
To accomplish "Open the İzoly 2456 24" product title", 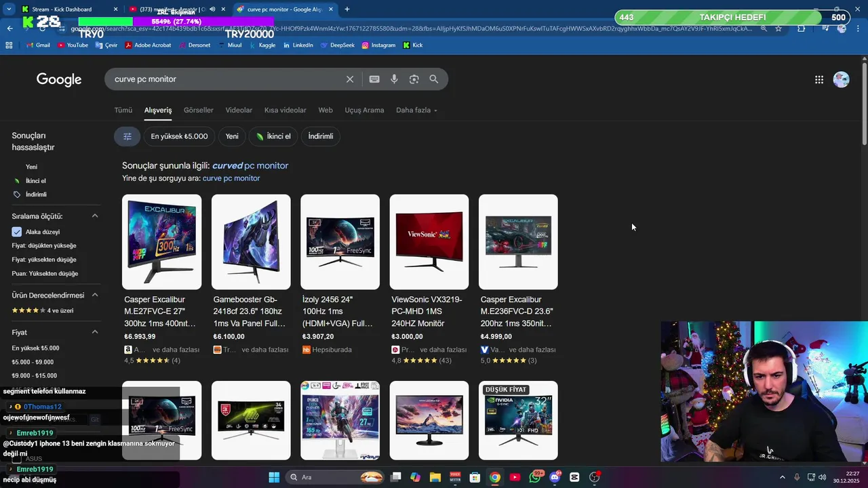I will pos(339,312).
